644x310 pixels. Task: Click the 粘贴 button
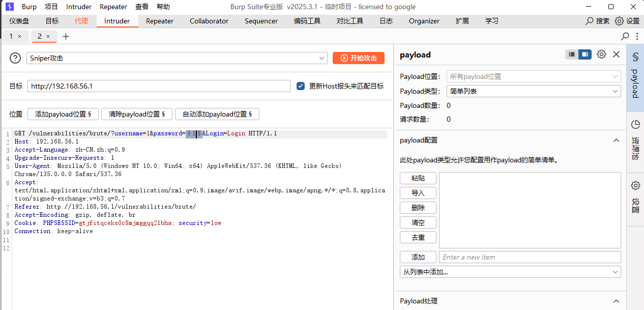click(418, 178)
